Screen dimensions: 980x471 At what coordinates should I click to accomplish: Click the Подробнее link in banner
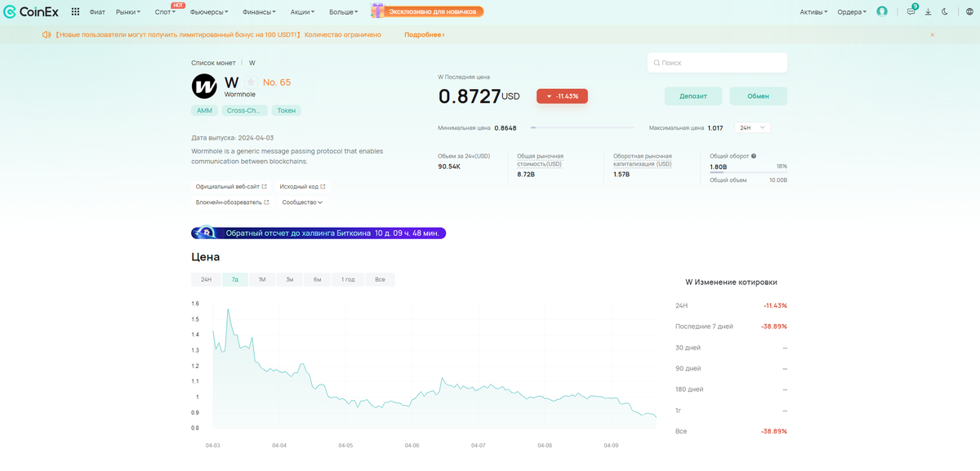(x=424, y=35)
